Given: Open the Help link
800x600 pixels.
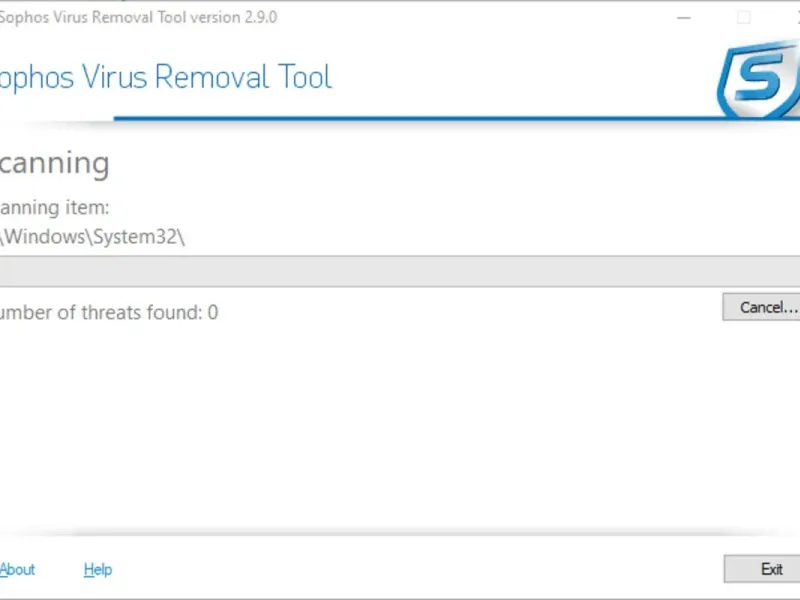Looking at the screenshot, I should 98,569.
